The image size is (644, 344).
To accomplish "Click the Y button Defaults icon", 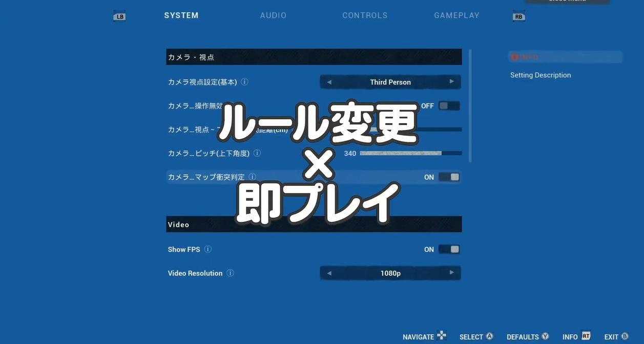I will 545,336.
